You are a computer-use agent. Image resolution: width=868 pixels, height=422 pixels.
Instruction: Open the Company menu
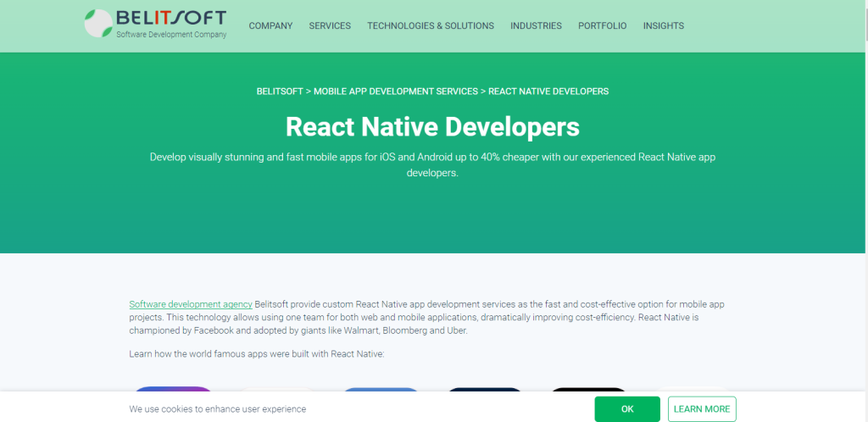coord(270,26)
